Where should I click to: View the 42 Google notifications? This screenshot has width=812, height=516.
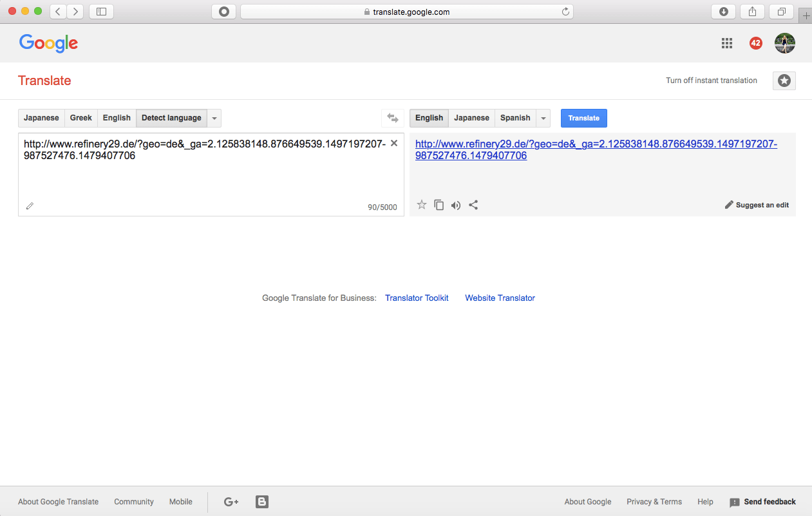pos(756,43)
